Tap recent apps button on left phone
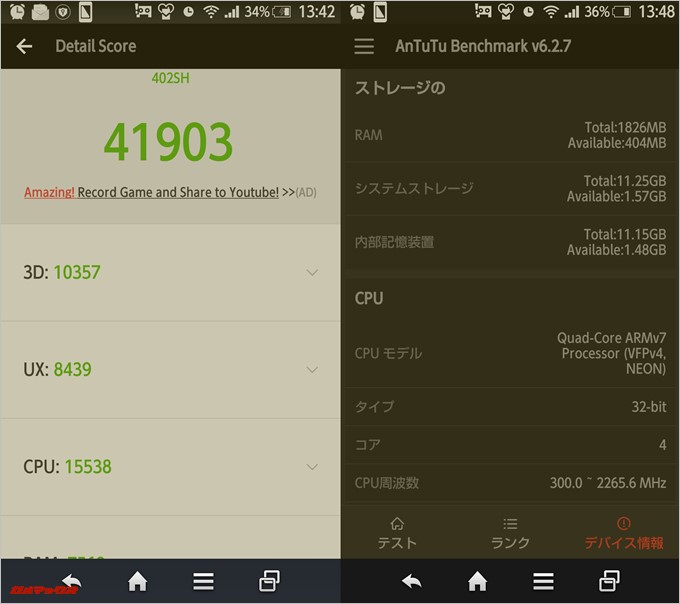The image size is (680, 604). (269, 581)
